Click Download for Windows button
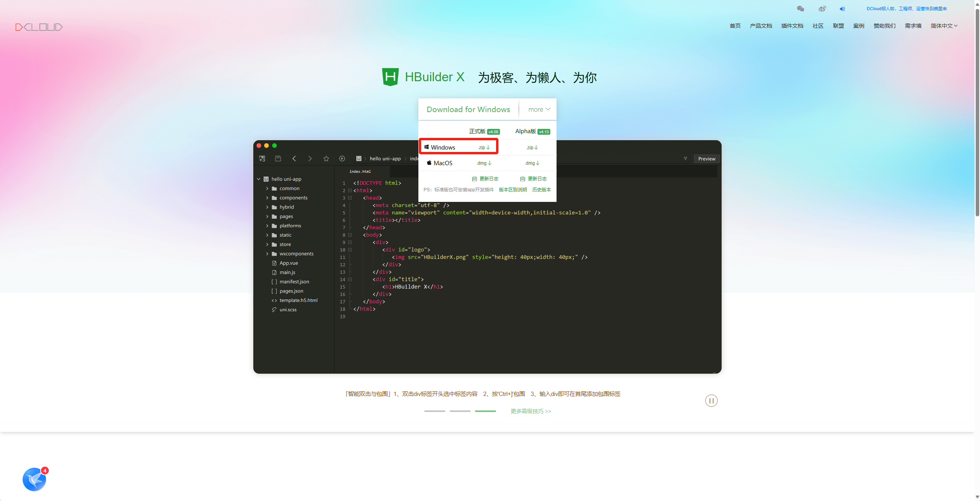Screen dimensions: 980x501 click(x=468, y=110)
